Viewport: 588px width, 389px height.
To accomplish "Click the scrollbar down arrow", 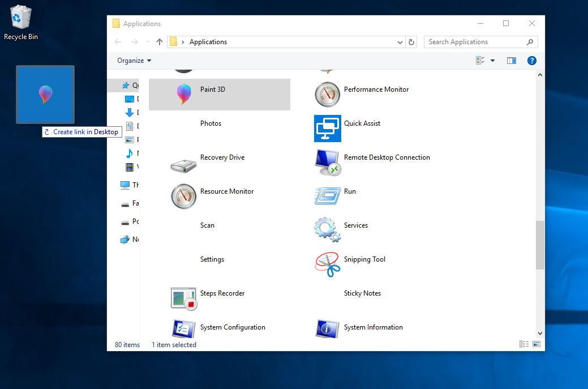I will point(540,333).
